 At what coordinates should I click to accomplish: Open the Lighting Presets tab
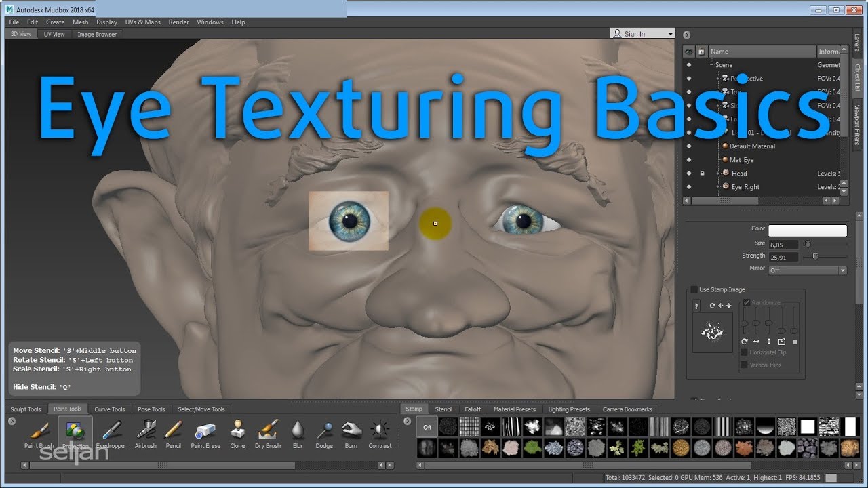click(x=569, y=409)
